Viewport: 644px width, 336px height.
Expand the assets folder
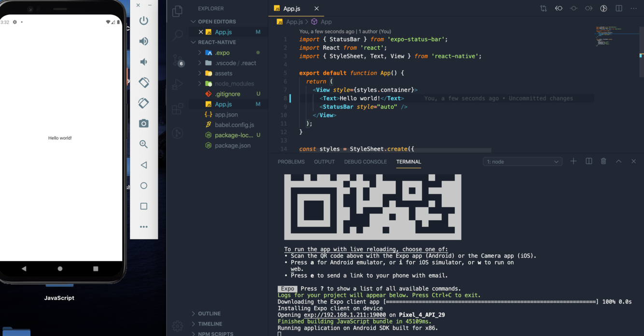pyautogui.click(x=200, y=73)
